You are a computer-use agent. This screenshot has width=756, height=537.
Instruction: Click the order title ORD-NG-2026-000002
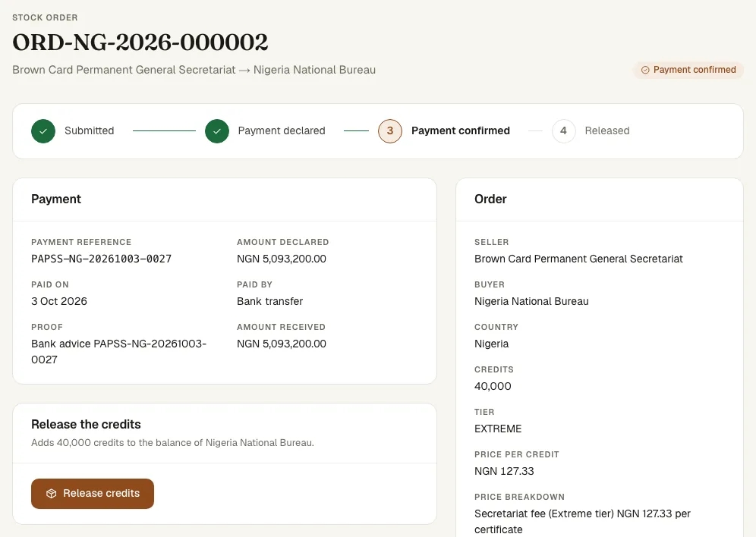(140, 42)
